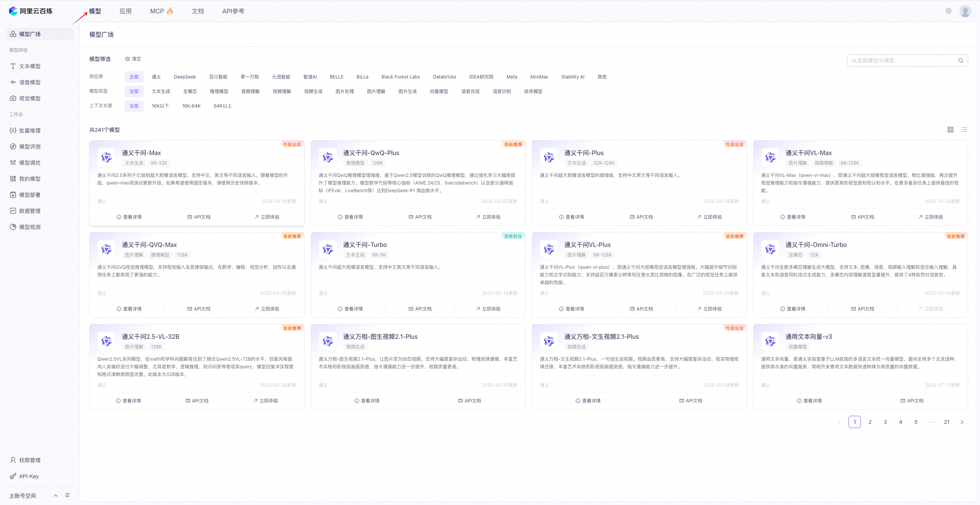Expand the 主账号空间 workspace switcher
The width and height of the screenshot is (980, 505).
(x=56, y=495)
